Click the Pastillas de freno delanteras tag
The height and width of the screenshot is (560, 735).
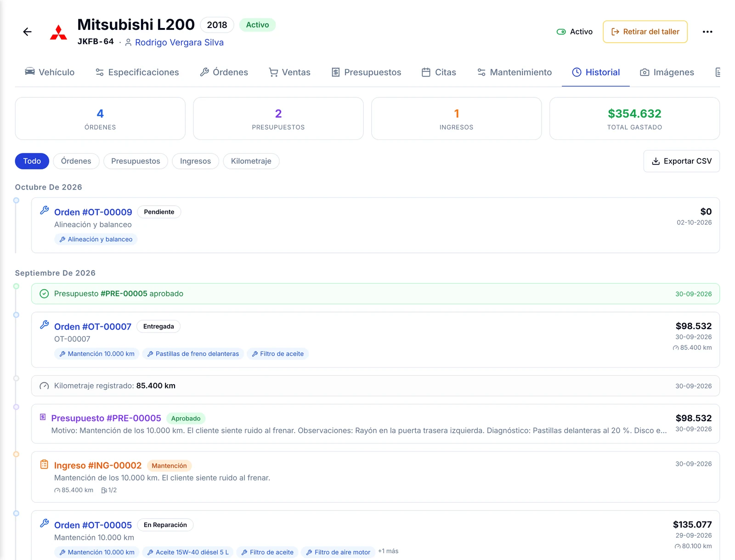point(193,354)
